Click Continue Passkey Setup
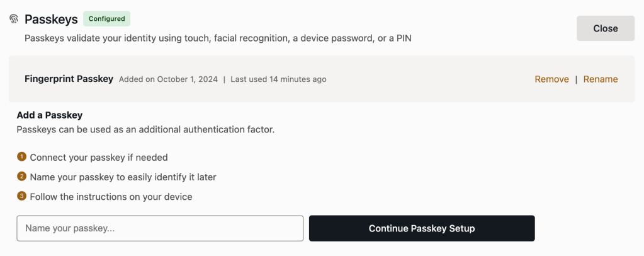 point(422,228)
